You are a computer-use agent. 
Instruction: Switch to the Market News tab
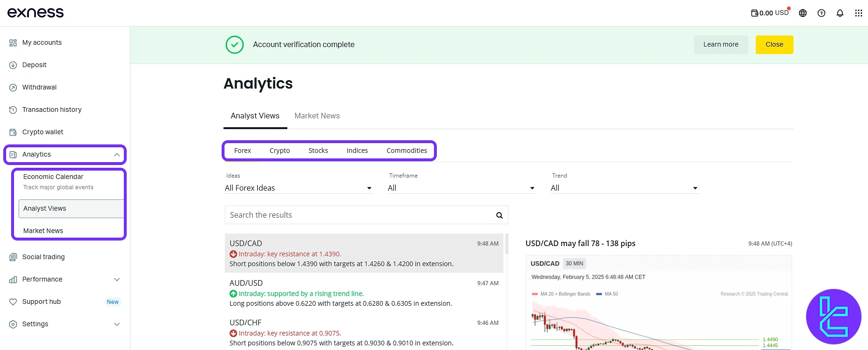click(x=317, y=116)
